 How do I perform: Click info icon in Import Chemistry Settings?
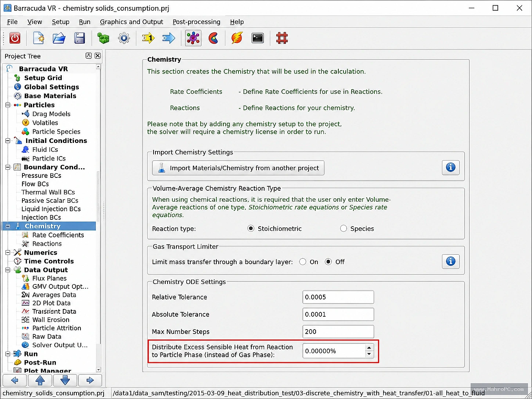pyautogui.click(x=450, y=168)
